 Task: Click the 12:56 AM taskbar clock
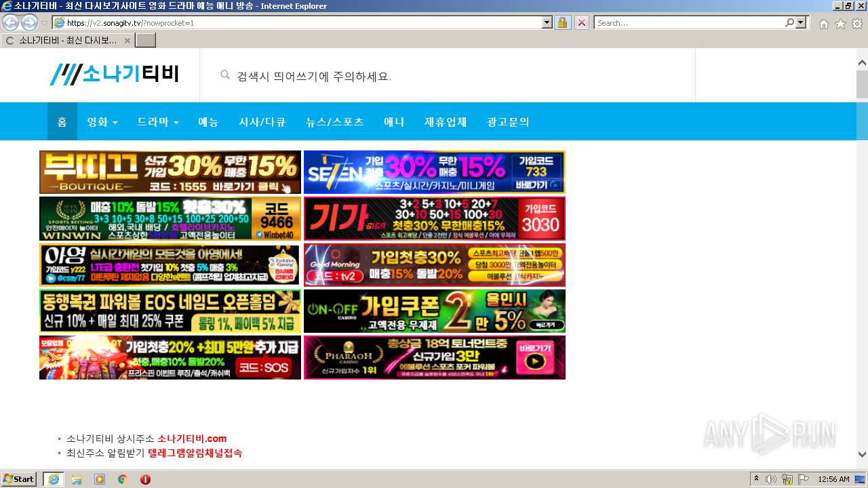pyautogui.click(x=833, y=479)
